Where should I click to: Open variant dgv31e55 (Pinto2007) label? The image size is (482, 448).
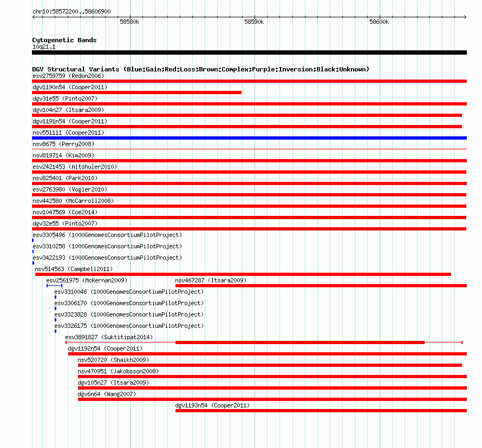[65, 98]
